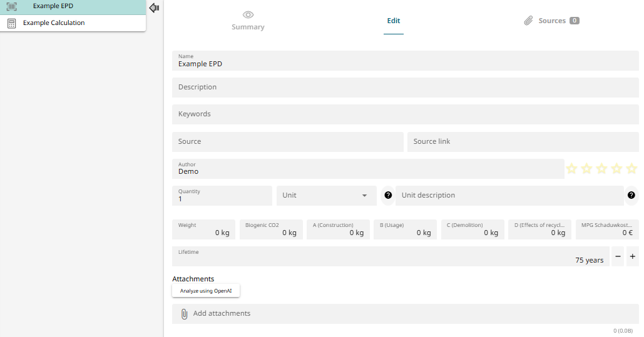Rate with the first star
The image size is (644, 337).
point(571,169)
